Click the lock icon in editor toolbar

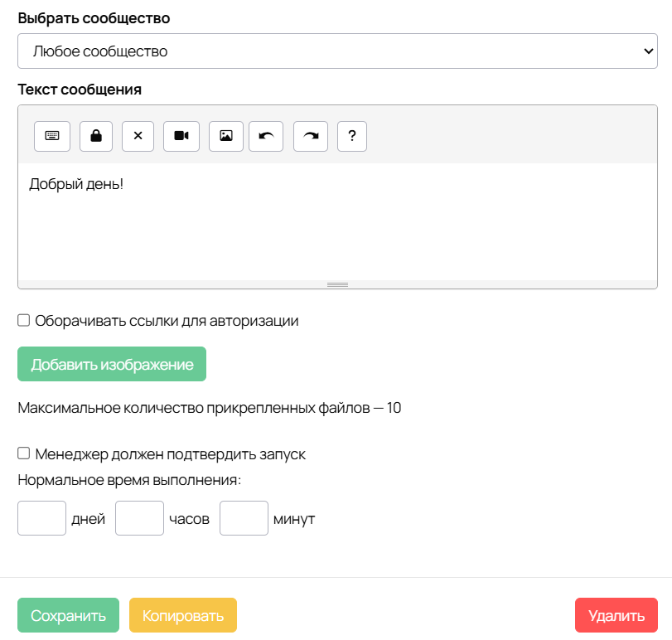(x=96, y=136)
